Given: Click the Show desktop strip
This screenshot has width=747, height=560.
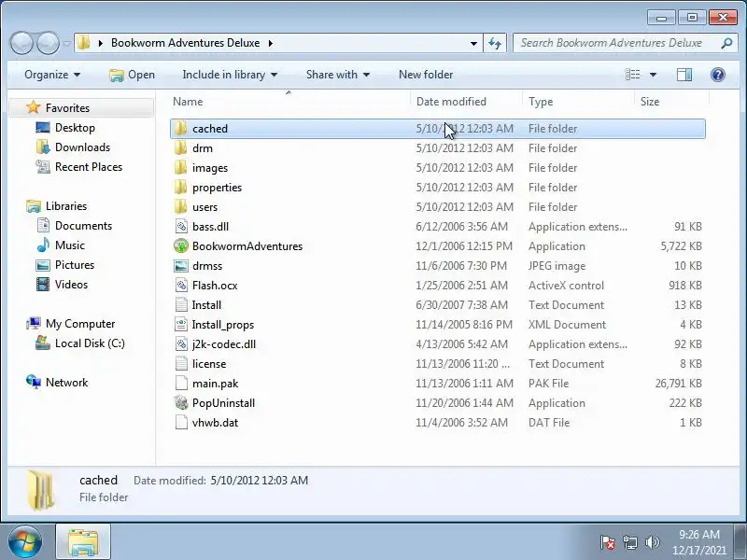Looking at the screenshot, I should [x=740, y=542].
